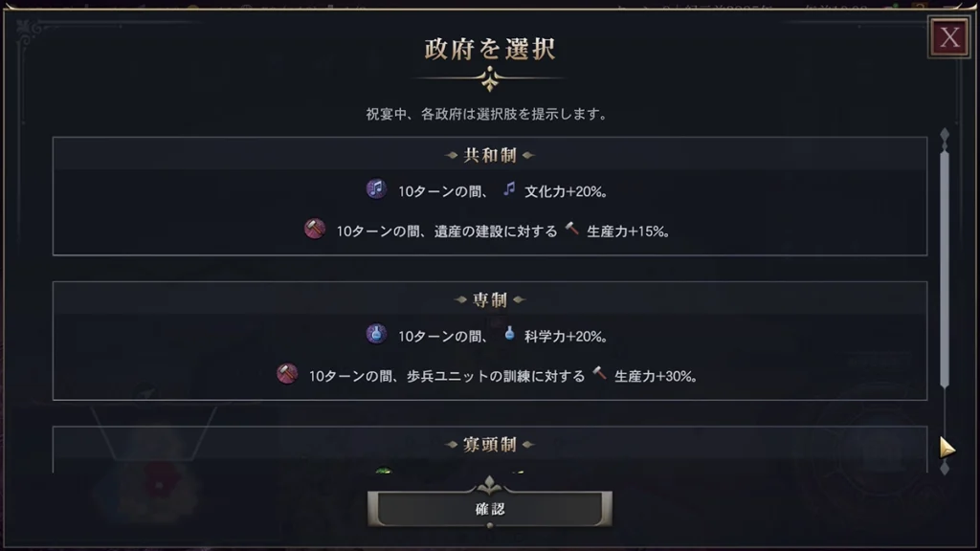
Task: Click the 遺産の建設 bonus line
Action: [x=446, y=231]
